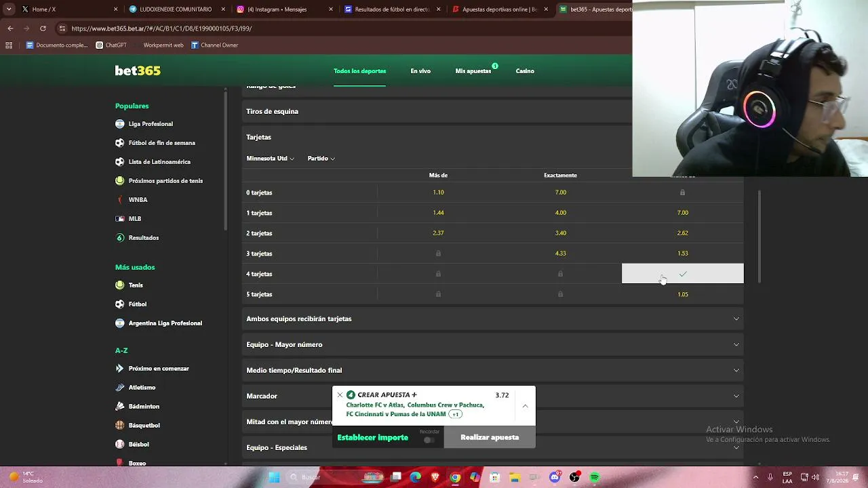Open the Partido period dropdown

pos(321,159)
